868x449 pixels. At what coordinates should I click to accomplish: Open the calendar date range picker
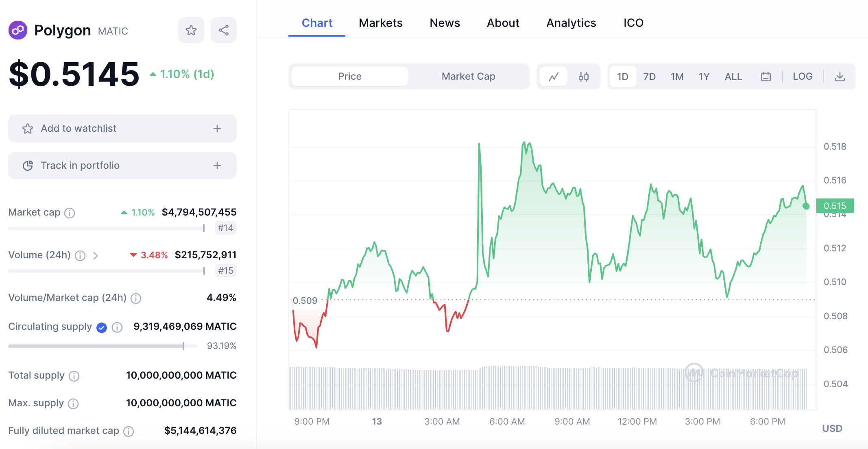765,76
